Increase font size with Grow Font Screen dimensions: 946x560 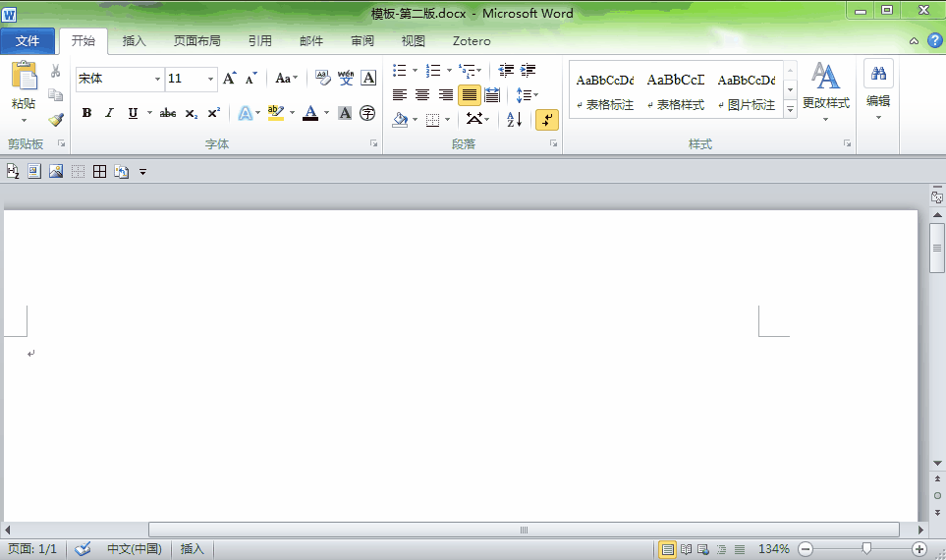coord(229,78)
